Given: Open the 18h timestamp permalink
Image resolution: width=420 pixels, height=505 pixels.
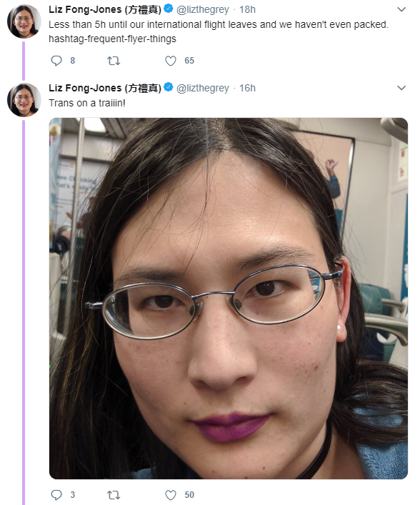Looking at the screenshot, I should (247, 10).
